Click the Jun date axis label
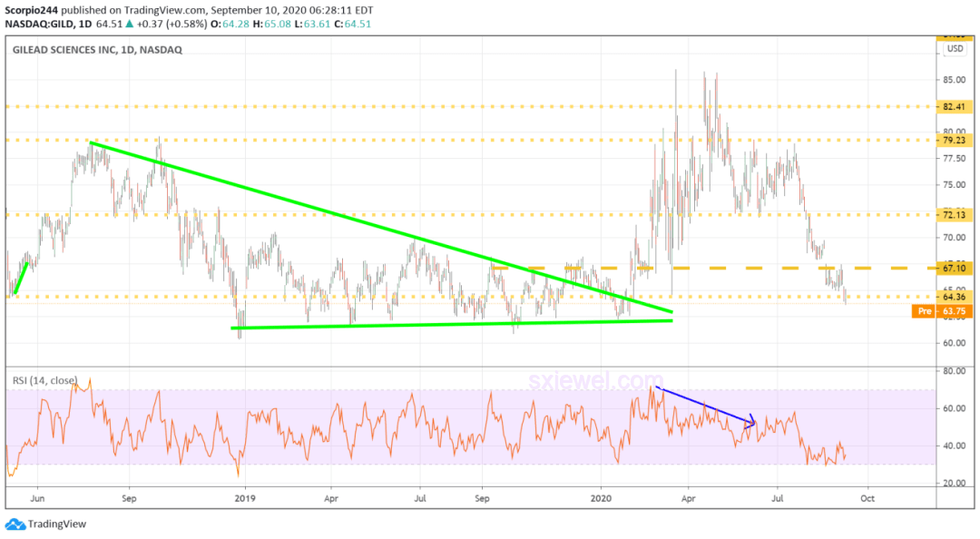Viewport: 980px width, 539px height. coord(37,498)
